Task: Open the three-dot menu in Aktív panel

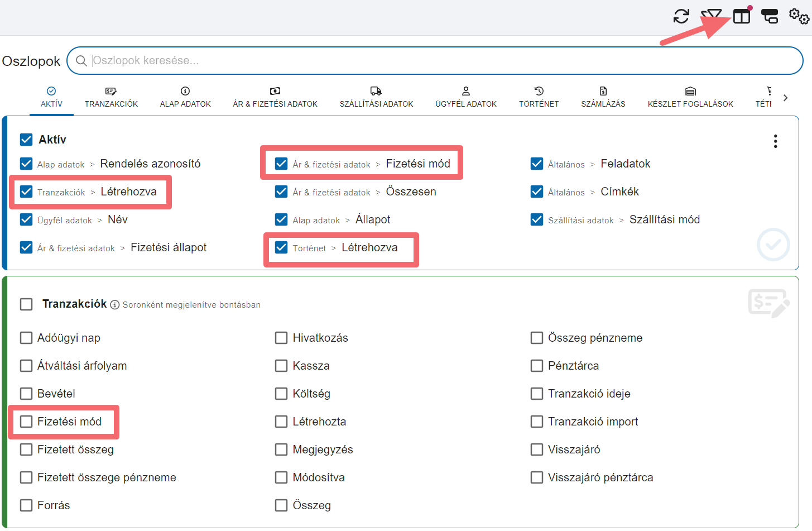Action: 775,141
